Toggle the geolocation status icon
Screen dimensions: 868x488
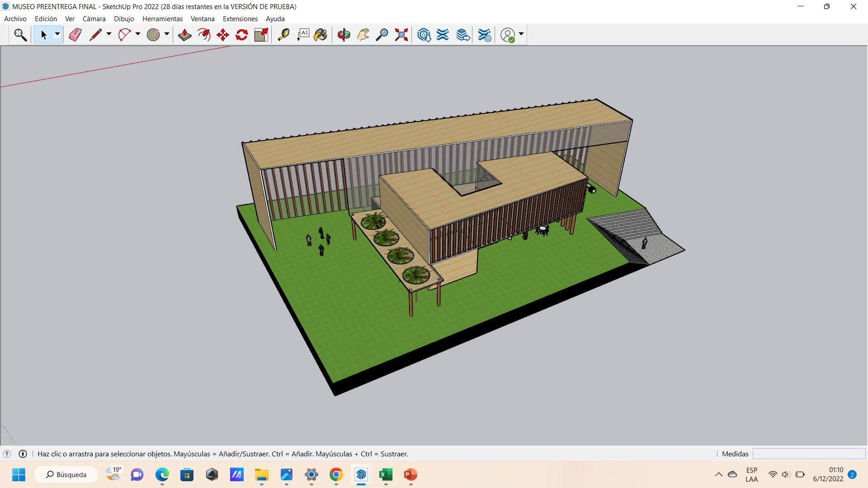7,454
